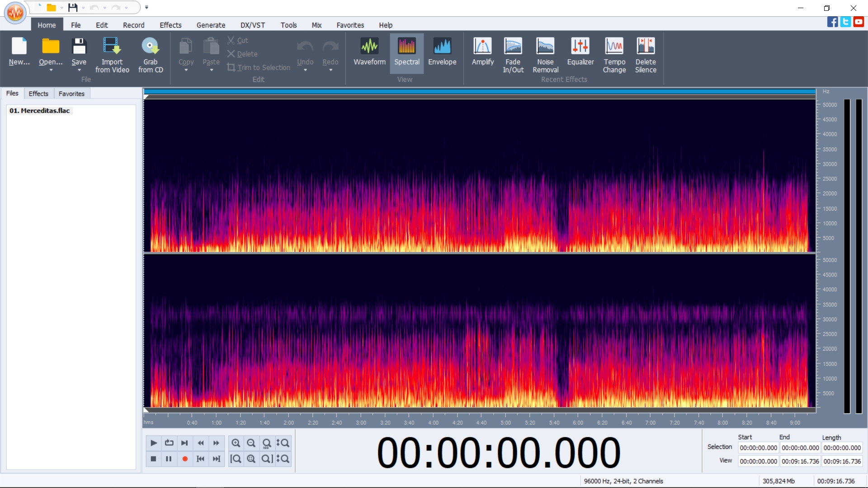The width and height of the screenshot is (868, 488).
Task: Expand the Paste dropdown arrow
Action: [x=211, y=70]
